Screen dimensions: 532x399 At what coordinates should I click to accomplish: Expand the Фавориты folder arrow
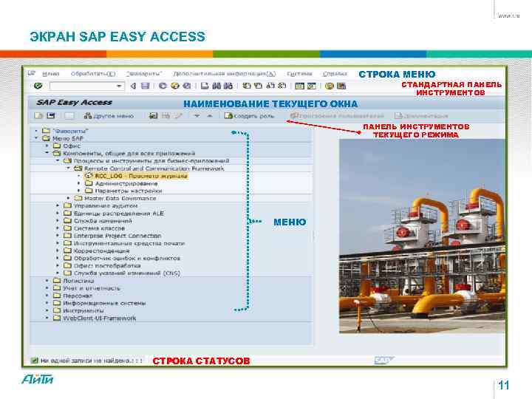(x=36, y=131)
